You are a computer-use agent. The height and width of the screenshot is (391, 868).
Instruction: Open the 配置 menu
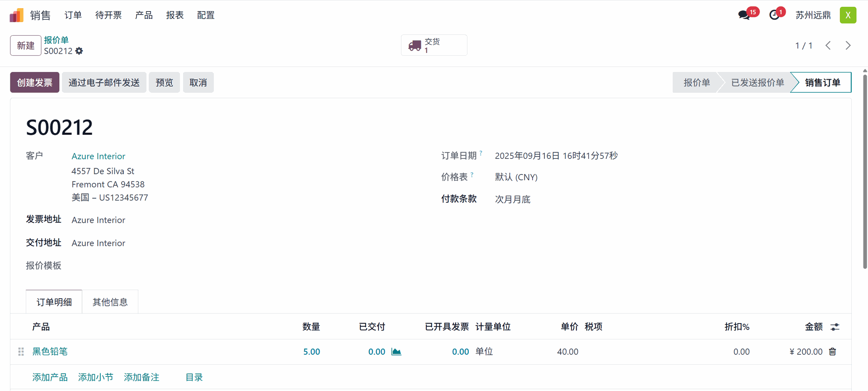(206, 15)
